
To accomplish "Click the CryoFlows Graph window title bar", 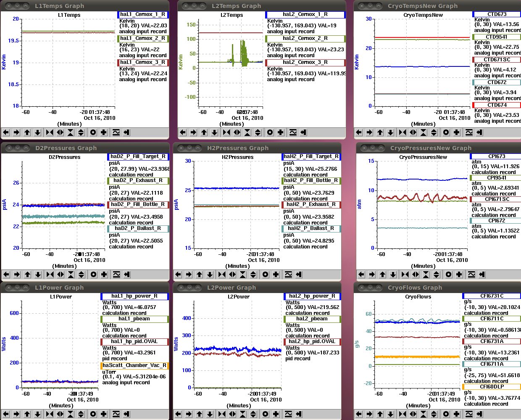I will 437,288.
